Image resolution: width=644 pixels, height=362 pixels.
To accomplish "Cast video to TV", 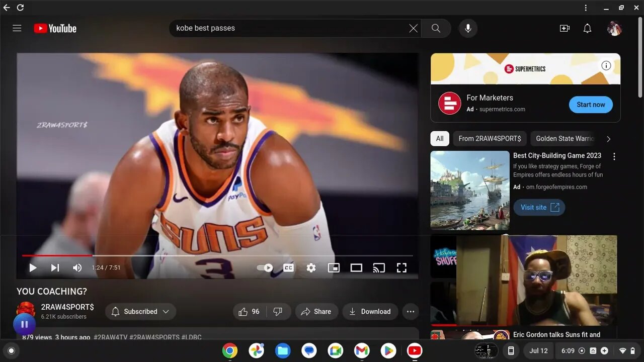I will [379, 268].
